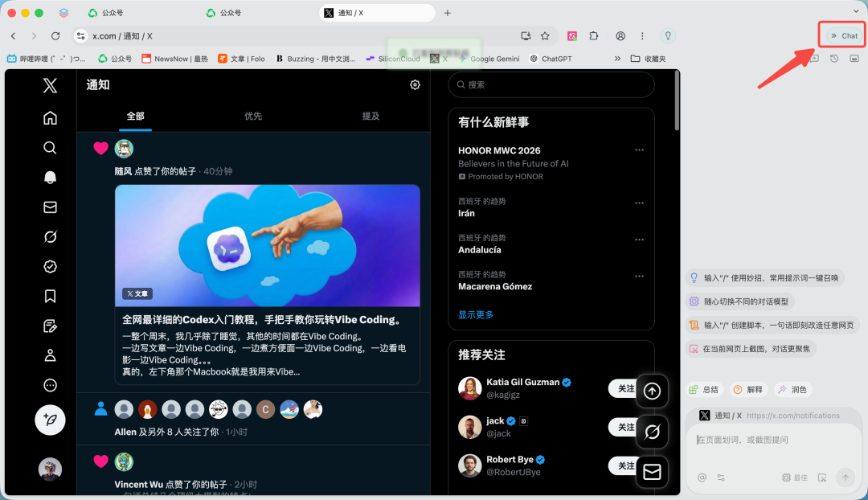Open Bookmarks in the X sidebar
The width and height of the screenshot is (868, 500).
tap(50, 296)
